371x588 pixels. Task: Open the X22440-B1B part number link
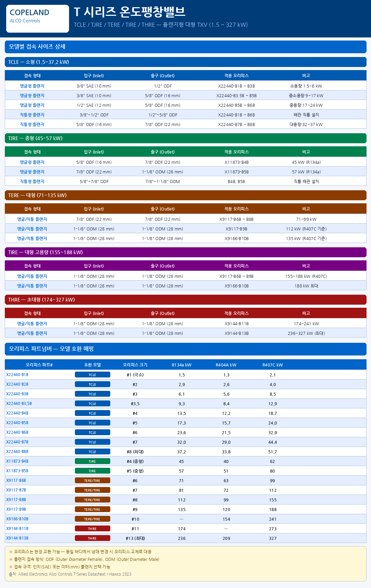(x=17, y=375)
